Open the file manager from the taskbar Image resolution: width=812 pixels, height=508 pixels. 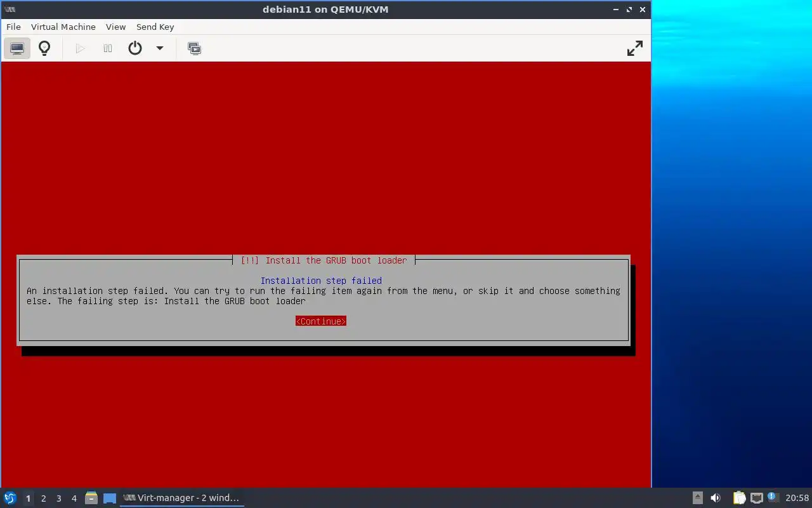[x=91, y=498]
